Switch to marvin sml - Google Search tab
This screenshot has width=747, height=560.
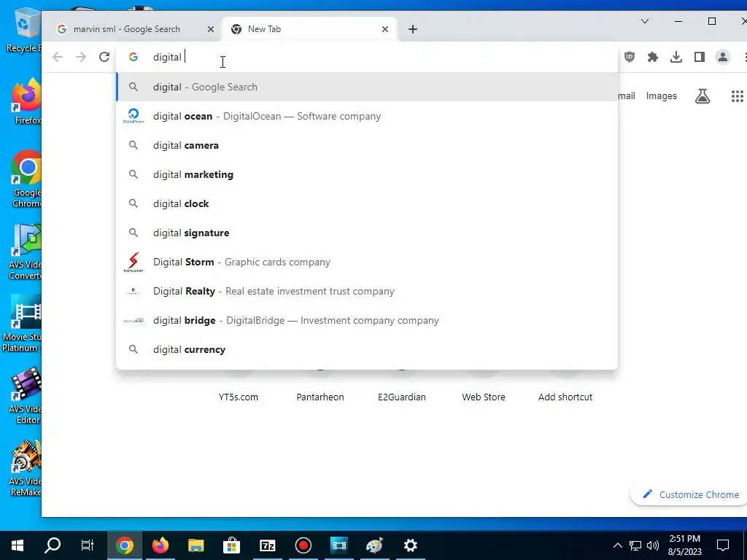pos(127,29)
